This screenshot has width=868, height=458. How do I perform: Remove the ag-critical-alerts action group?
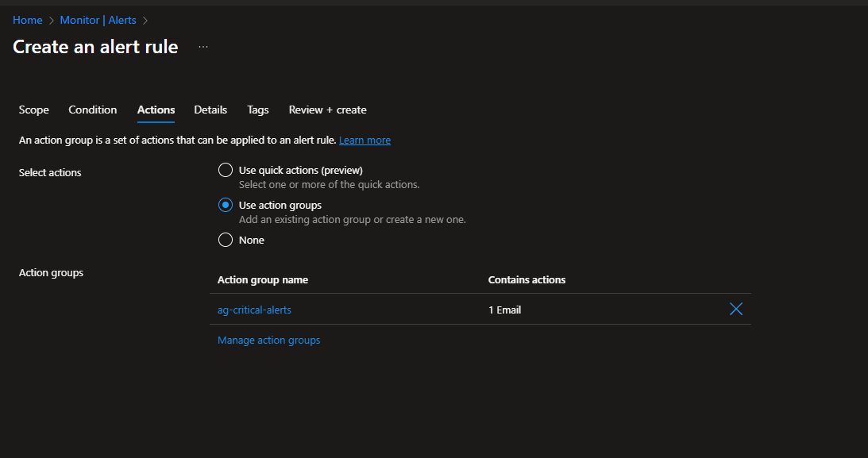point(735,310)
